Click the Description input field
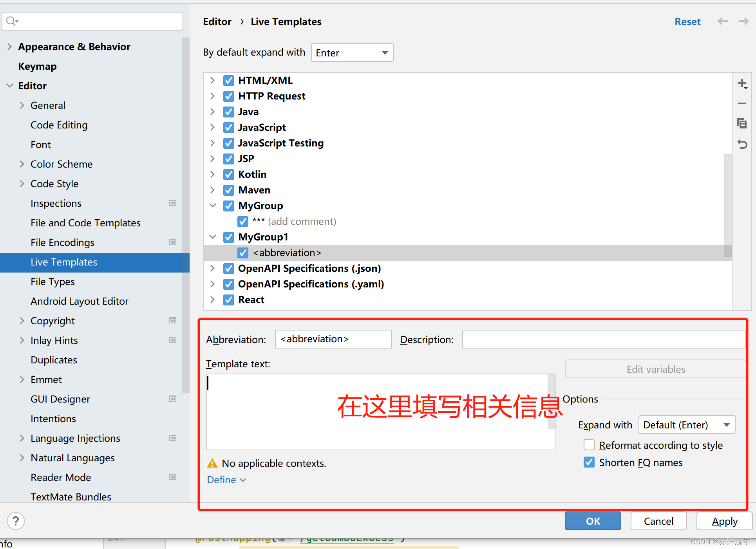This screenshot has width=756, height=549. [x=603, y=339]
